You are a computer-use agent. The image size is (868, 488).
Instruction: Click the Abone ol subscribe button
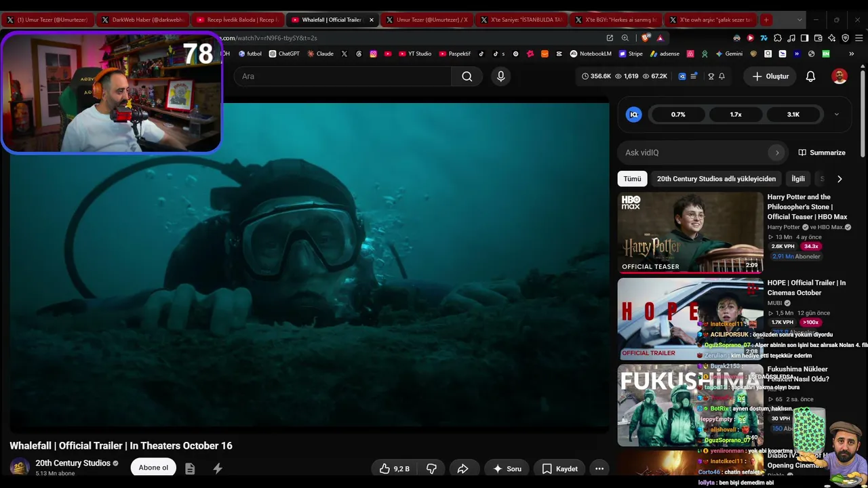pos(153,468)
